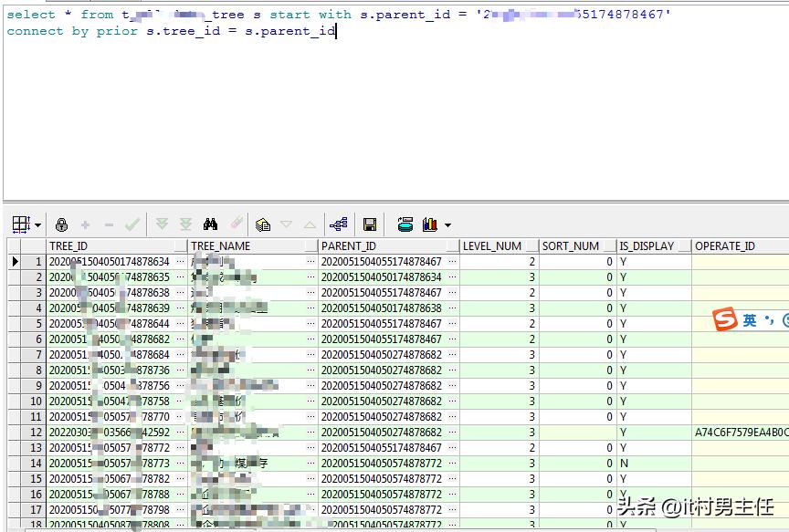Open ellipsis button of PARENT_ID in row 1
The image size is (789, 532).
[452, 262]
